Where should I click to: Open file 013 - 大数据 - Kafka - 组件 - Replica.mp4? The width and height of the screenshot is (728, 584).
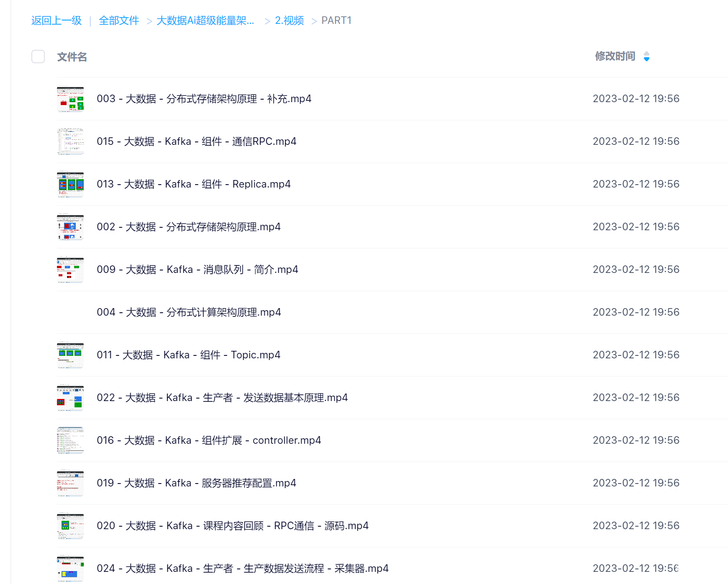(193, 184)
